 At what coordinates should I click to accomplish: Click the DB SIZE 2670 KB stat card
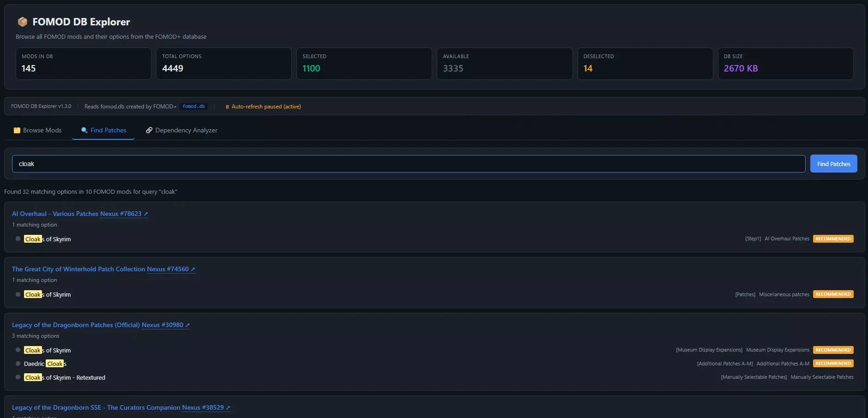tap(785, 64)
